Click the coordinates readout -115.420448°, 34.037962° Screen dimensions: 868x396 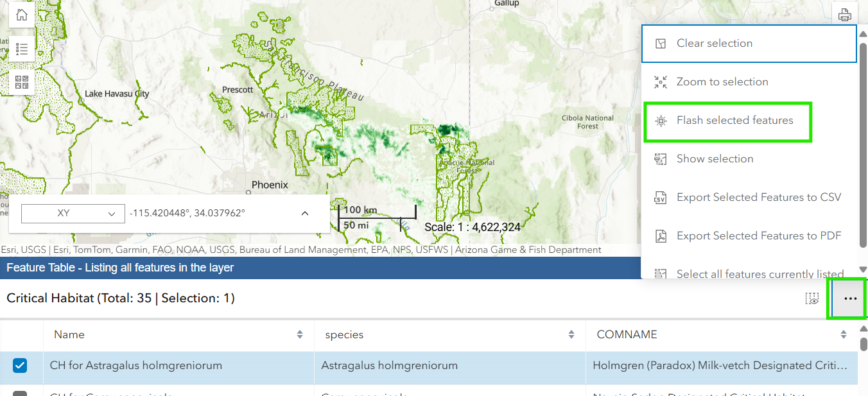coord(187,213)
